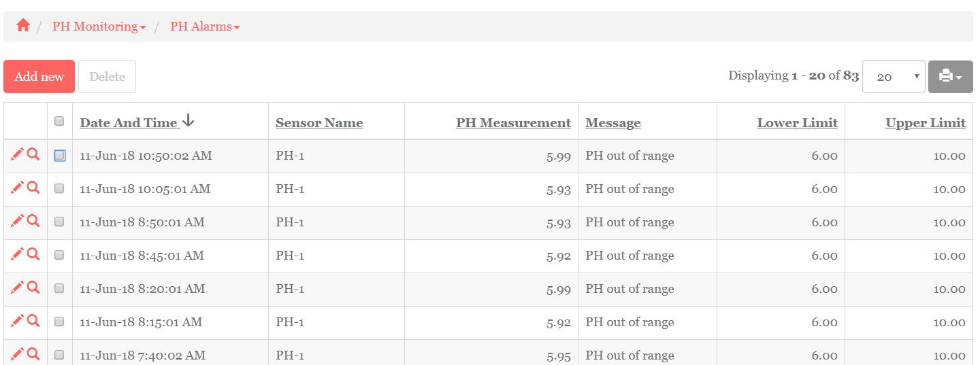
Task: View details of 8:15:01 AM alarm
Action: coord(33,321)
